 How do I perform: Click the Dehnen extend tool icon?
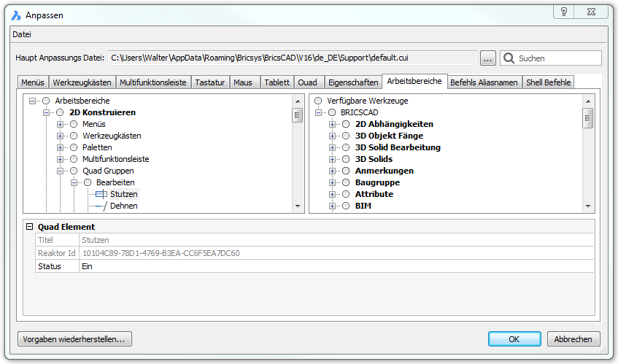pyautogui.click(x=101, y=206)
